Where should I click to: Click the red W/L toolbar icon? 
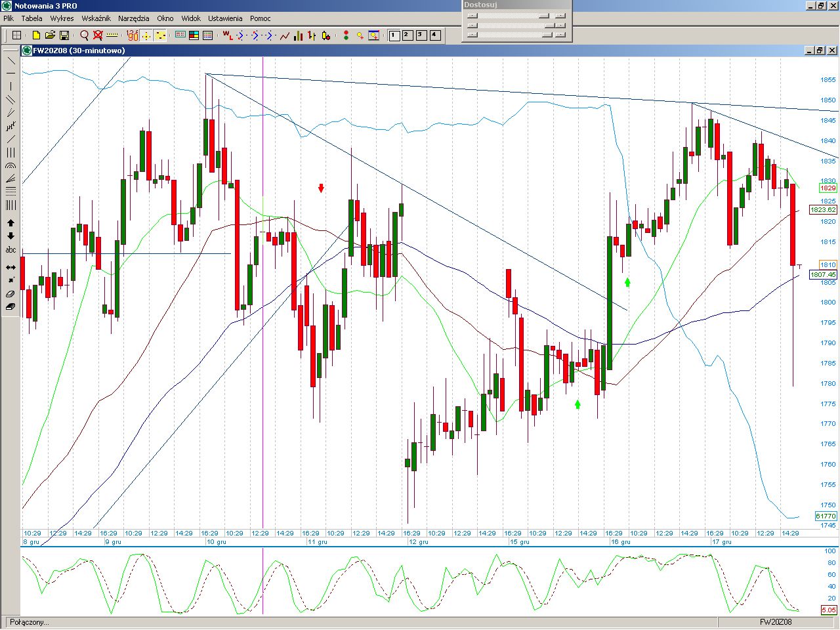[227, 35]
